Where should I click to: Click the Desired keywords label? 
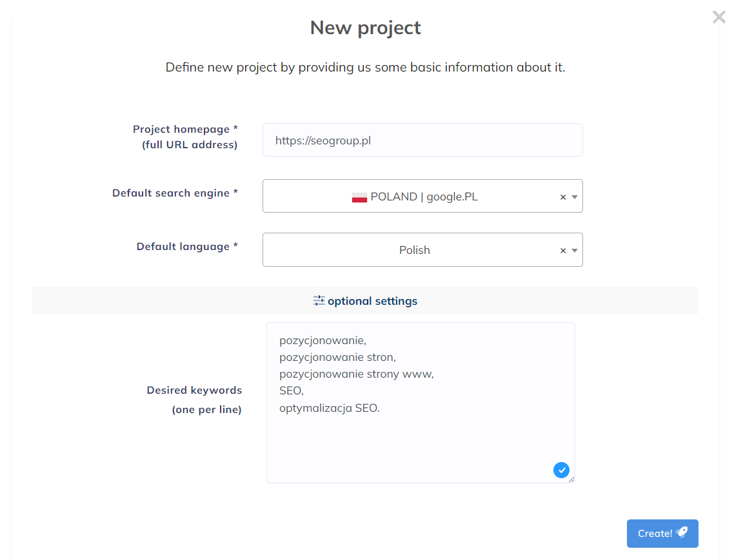pos(194,400)
